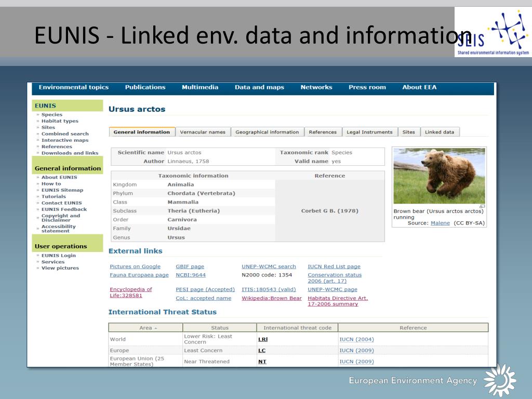
Task: Open the Encyclopedia of Life:328581 link
Action: [131, 292]
